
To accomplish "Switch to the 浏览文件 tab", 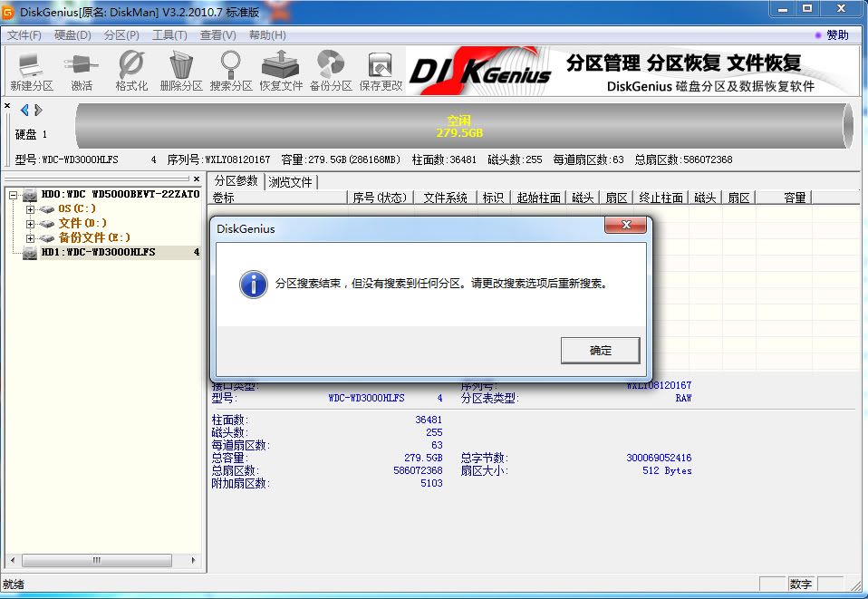I will coord(290,182).
